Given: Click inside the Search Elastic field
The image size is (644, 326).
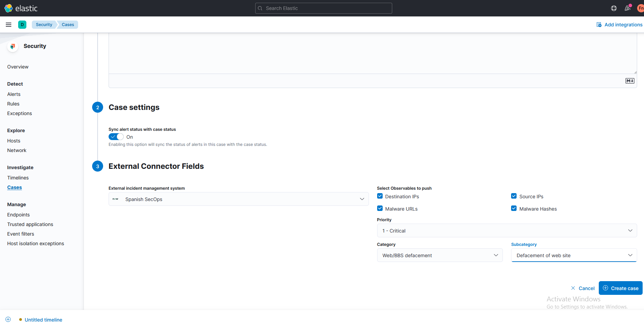Looking at the screenshot, I should pyautogui.click(x=323, y=8).
